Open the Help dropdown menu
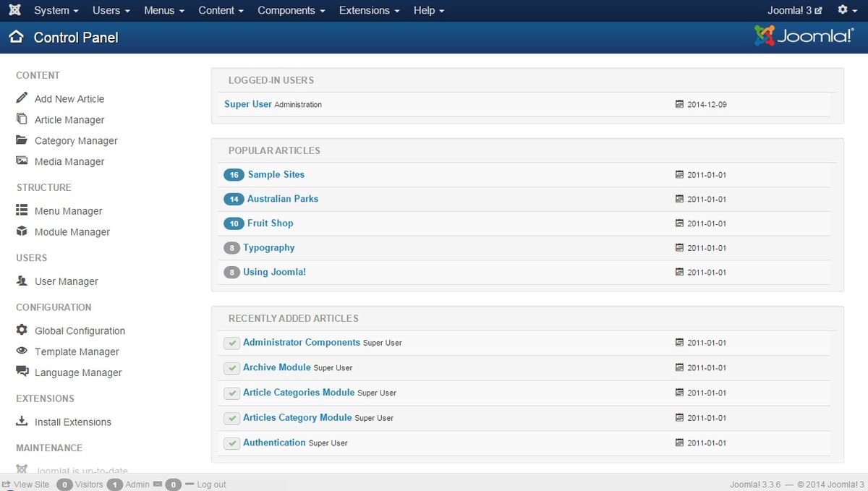The width and height of the screenshot is (868, 491). click(x=428, y=10)
